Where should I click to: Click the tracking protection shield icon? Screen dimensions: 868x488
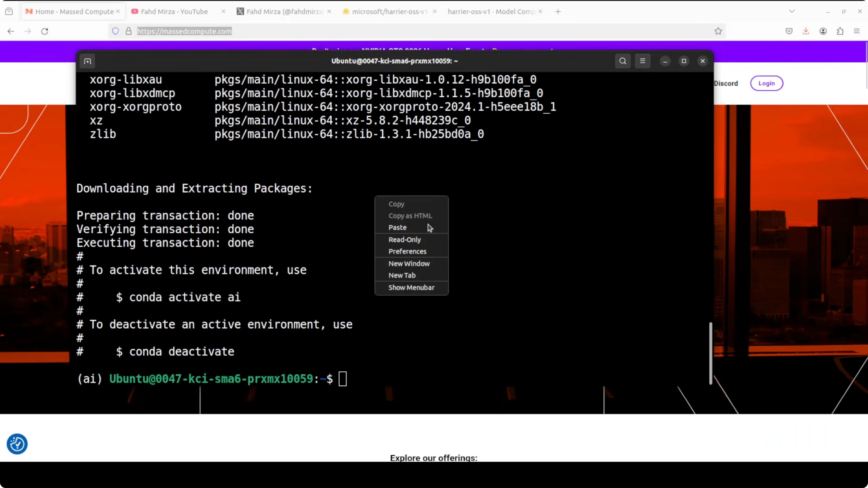pyautogui.click(x=116, y=31)
